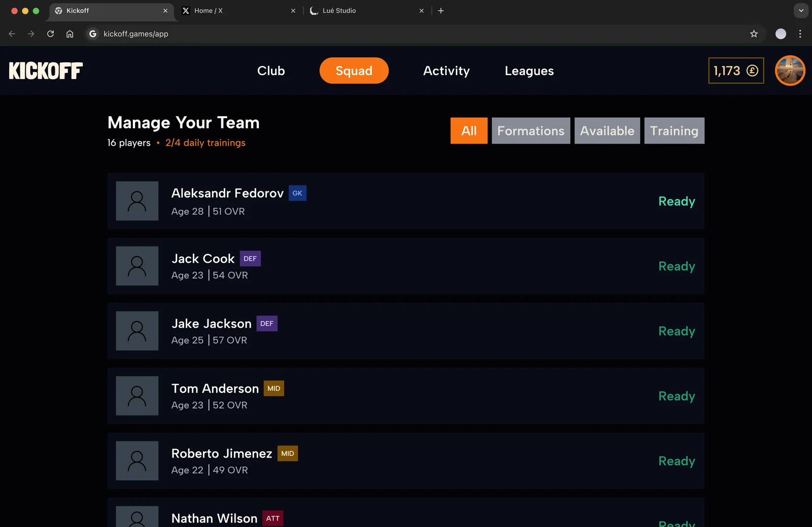Screen dimensions: 812x527
Task: Filter squad by Available players
Action: click(x=607, y=131)
